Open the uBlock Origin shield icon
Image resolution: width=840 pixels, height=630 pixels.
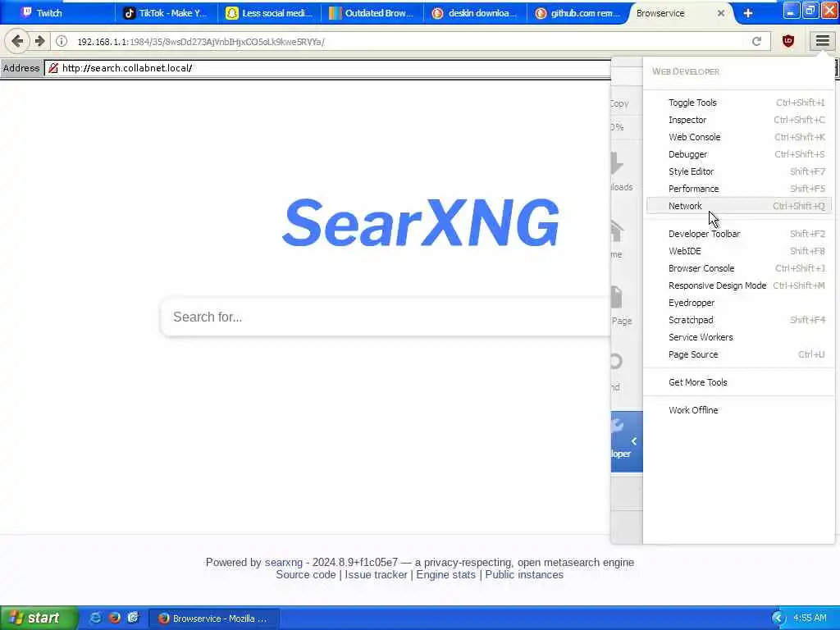point(788,41)
